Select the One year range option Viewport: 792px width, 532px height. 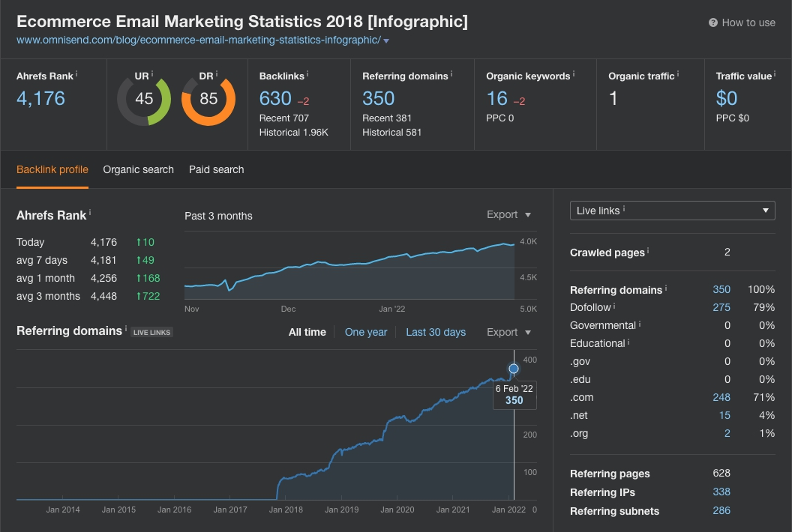[366, 333]
